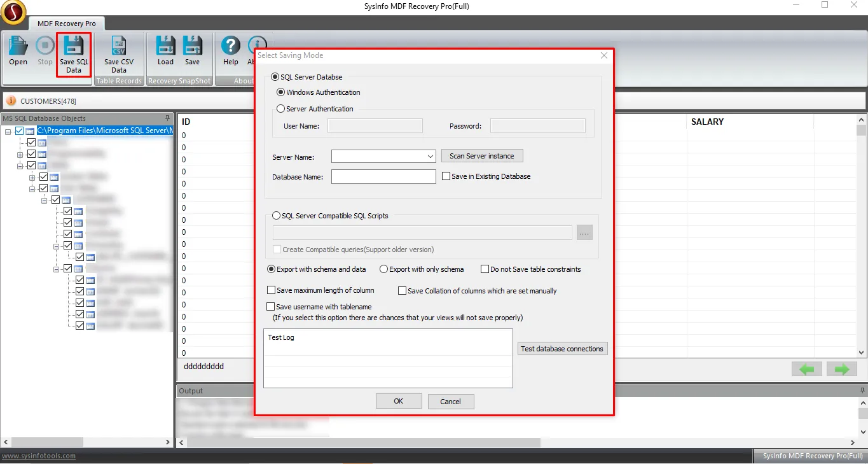Click the SysInfo application logo

tap(13, 11)
